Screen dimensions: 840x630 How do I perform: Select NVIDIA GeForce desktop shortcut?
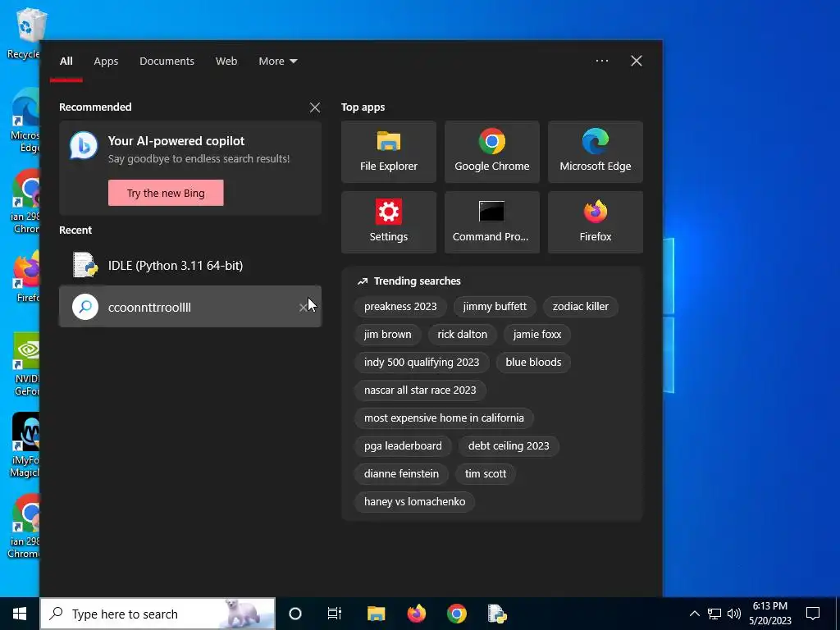25,364
